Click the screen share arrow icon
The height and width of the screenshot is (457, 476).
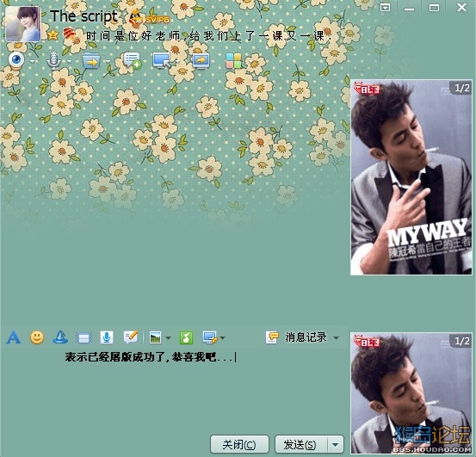click(x=201, y=61)
